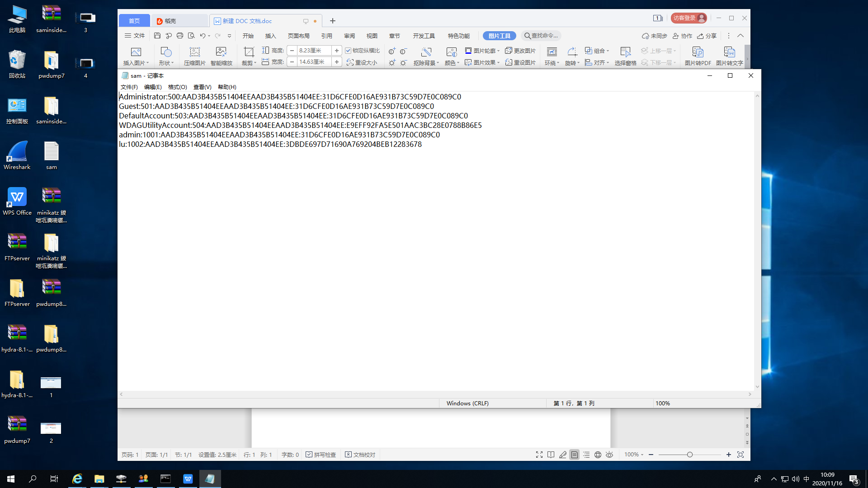Click the 重设大小 reset size button
This screenshot has width=868, height=488.
coord(362,62)
